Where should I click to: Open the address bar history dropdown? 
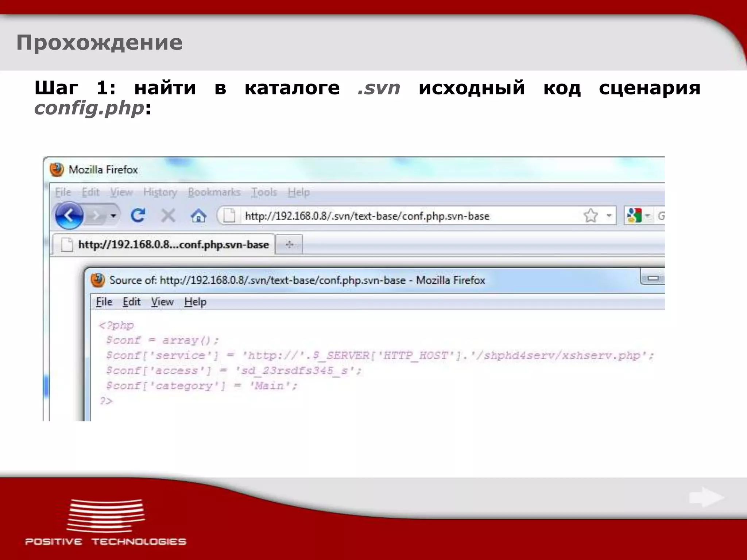pyautogui.click(x=609, y=216)
